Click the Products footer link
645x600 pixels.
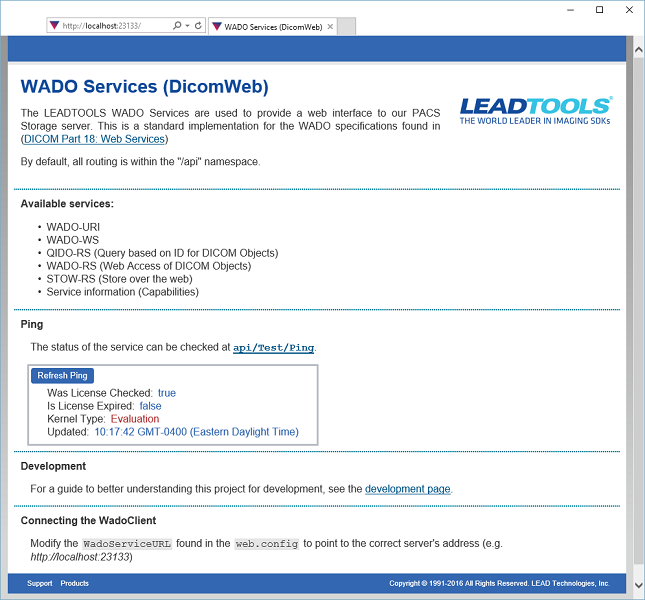pos(74,583)
